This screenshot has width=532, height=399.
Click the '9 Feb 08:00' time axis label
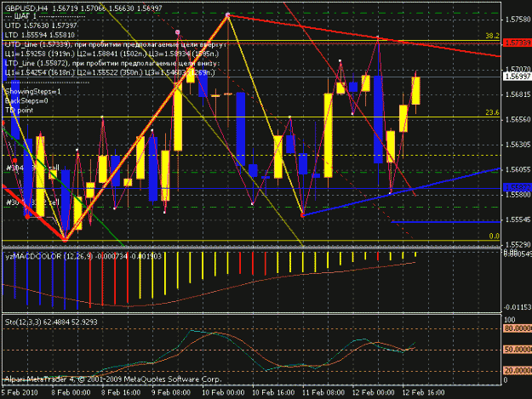tap(171, 392)
